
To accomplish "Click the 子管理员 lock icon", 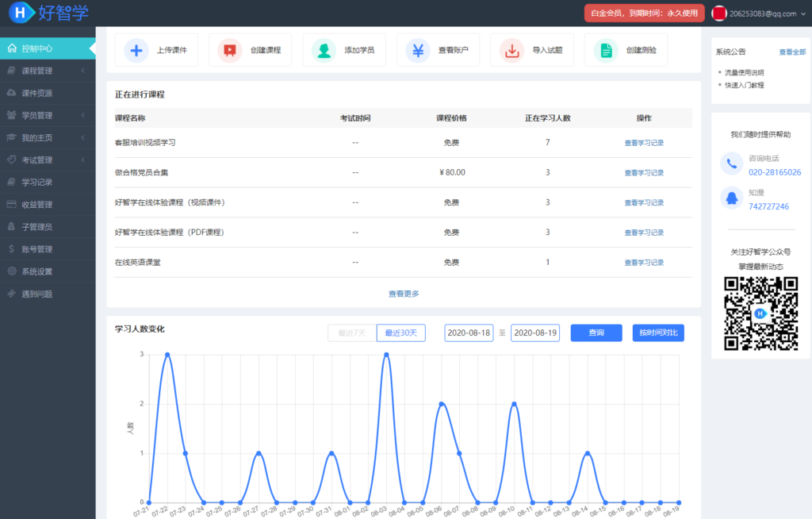I will point(11,227).
